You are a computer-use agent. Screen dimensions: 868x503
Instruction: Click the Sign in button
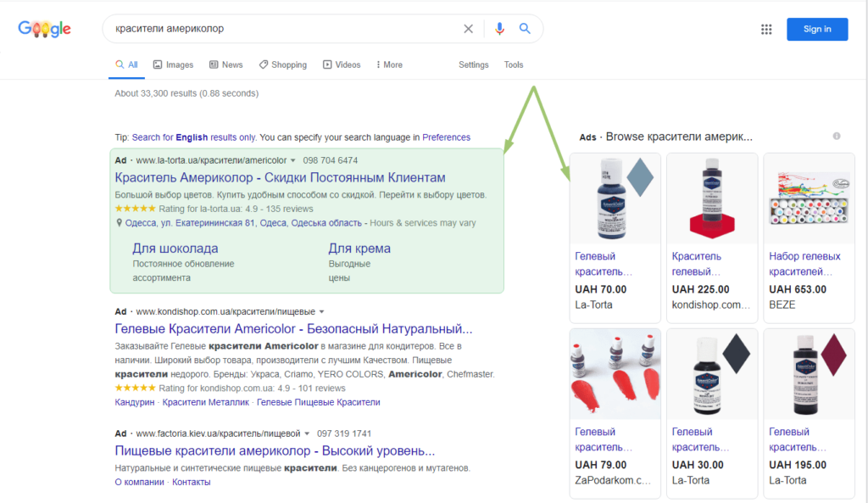(817, 30)
